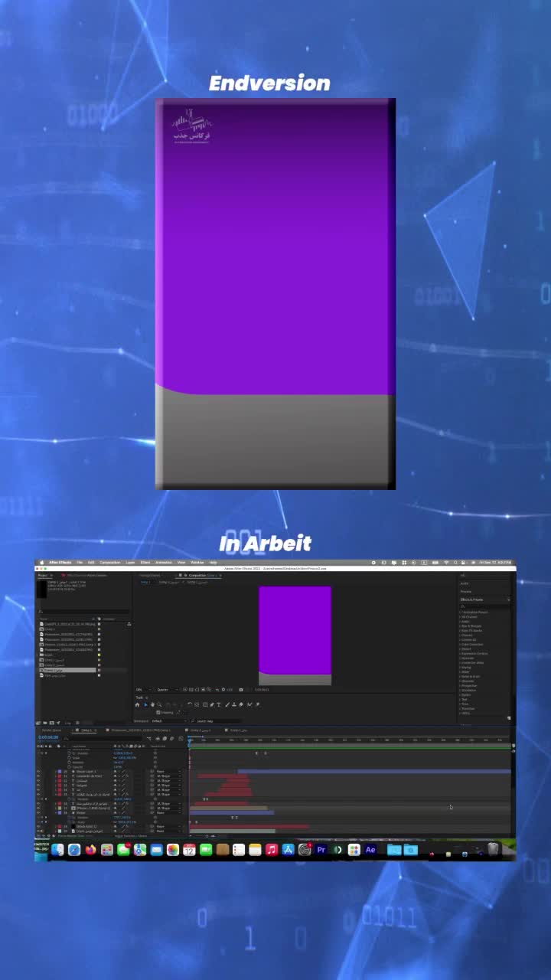Open the brown contacts-style dock icon
This screenshot has height=980, width=551.
223,850
